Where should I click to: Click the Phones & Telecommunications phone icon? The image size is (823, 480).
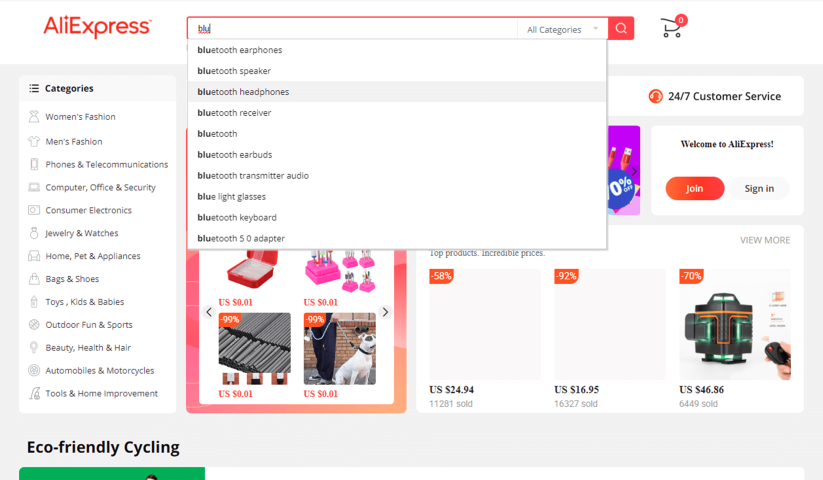[x=34, y=164]
